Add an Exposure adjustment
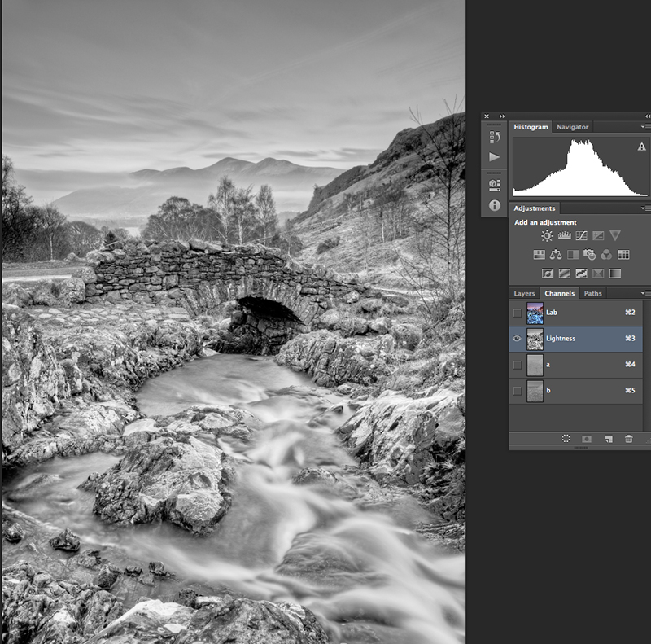This screenshot has height=644, width=651. (x=598, y=236)
